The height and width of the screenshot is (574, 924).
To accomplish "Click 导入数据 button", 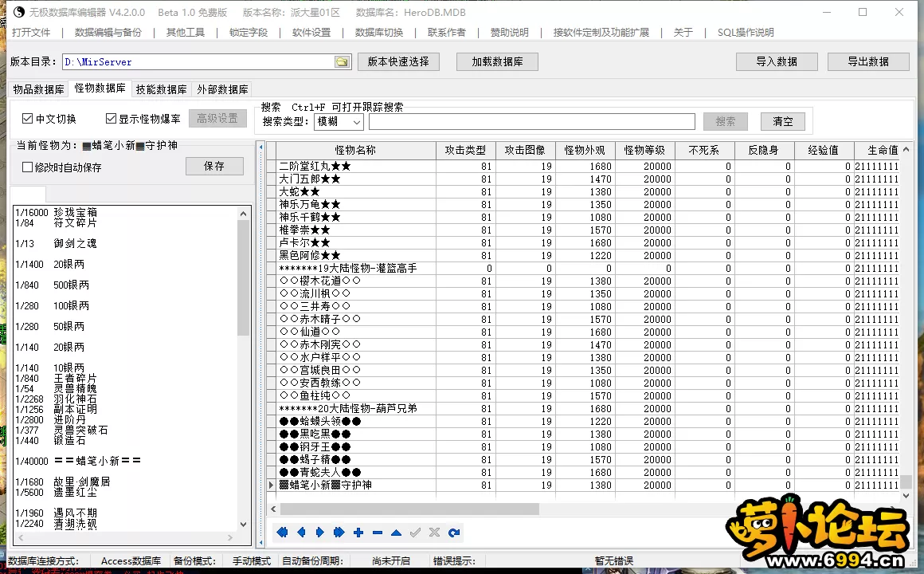I will point(776,61).
